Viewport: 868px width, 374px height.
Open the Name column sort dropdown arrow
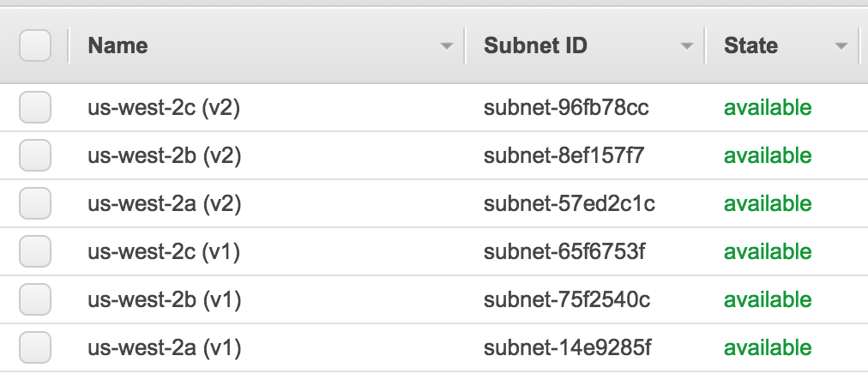(x=446, y=46)
